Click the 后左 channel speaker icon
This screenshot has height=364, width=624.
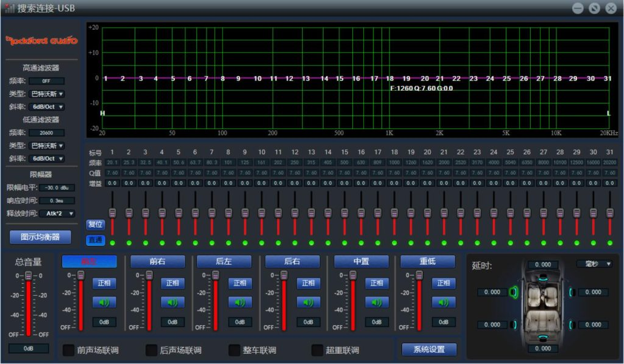point(239,302)
